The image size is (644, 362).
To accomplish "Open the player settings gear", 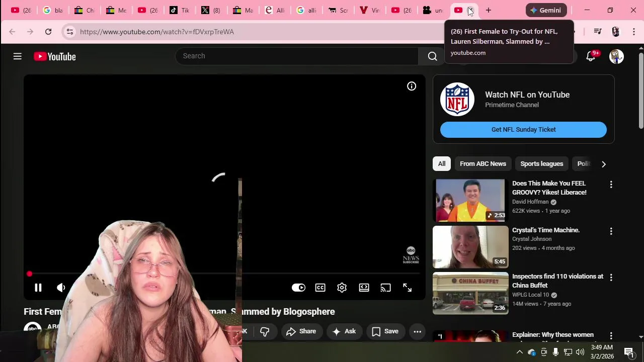I will tap(342, 288).
